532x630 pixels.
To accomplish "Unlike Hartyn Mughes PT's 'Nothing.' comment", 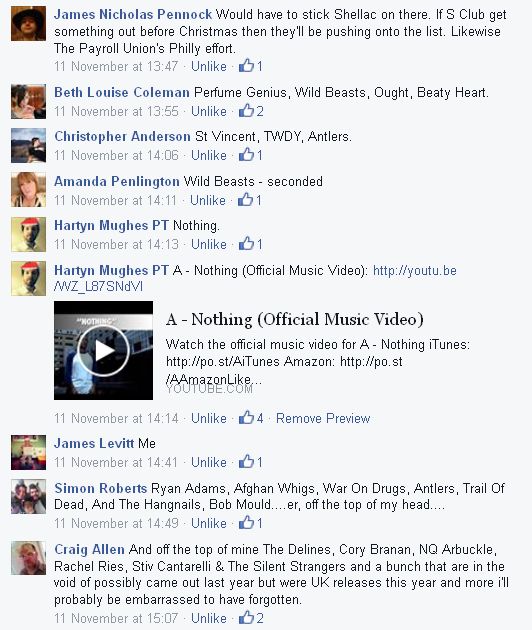I will [209, 244].
